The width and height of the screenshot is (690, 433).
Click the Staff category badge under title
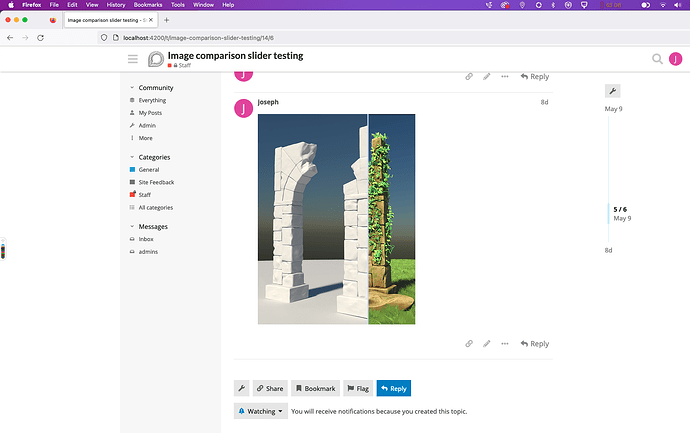(179, 65)
